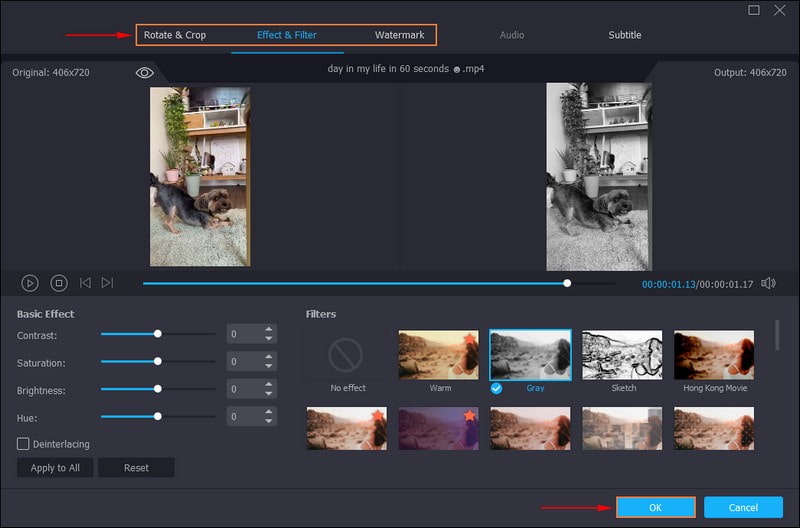Apply the Hong Kong Movie filter

tap(713, 355)
